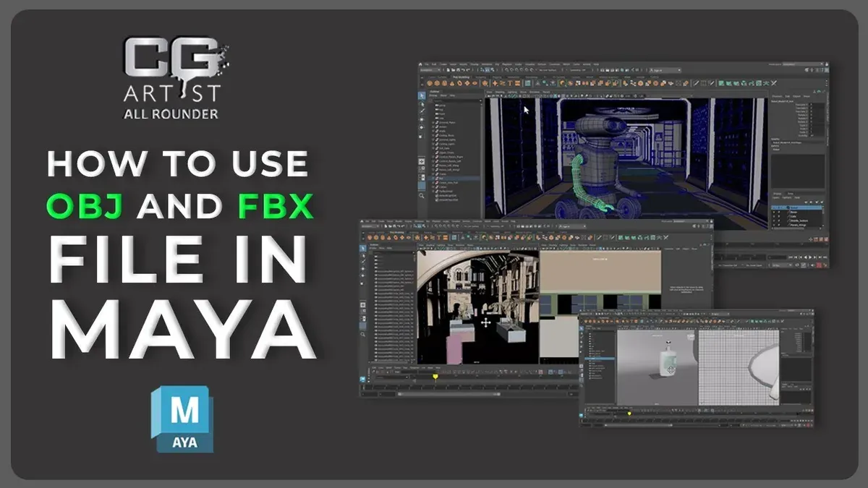Create a polygon torus from museum window shelf
This screenshot has height=488, width=868.
(396, 237)
